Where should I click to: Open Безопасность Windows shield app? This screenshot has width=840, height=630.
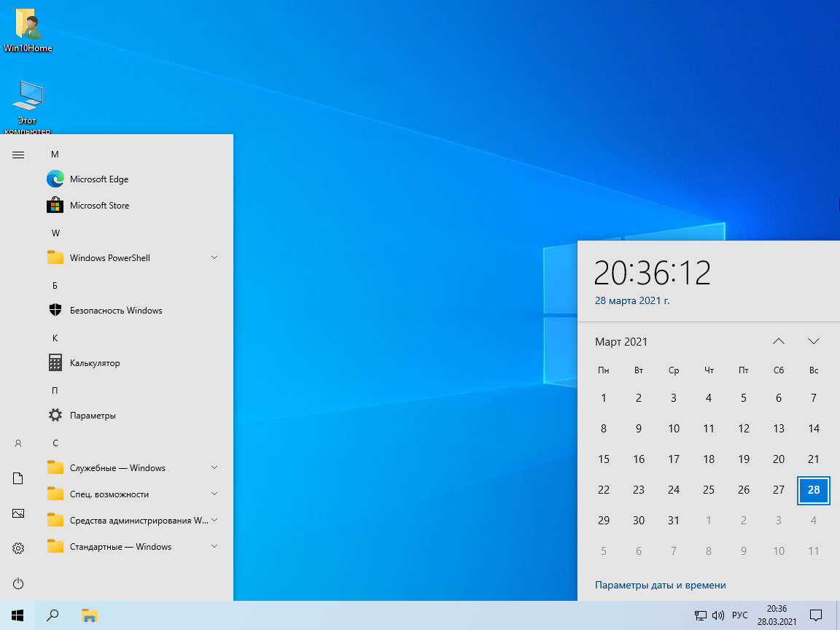[115, 311]
